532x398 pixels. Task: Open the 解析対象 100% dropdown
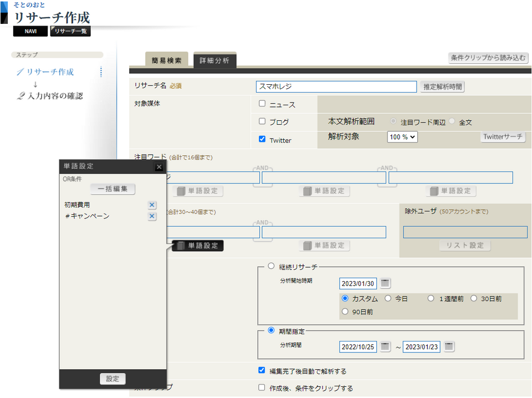point(402,137)
